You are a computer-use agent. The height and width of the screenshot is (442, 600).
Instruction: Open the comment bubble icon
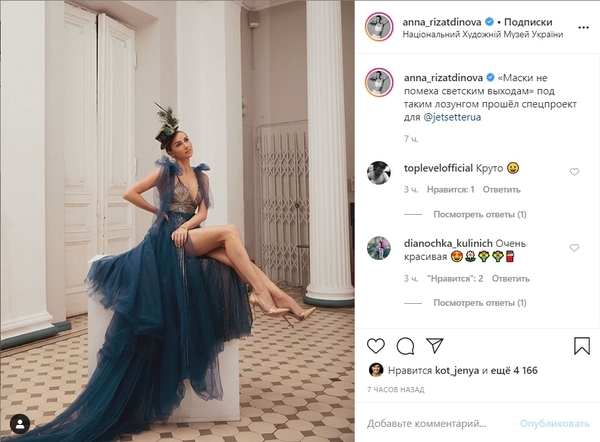(x=405, y=346)
